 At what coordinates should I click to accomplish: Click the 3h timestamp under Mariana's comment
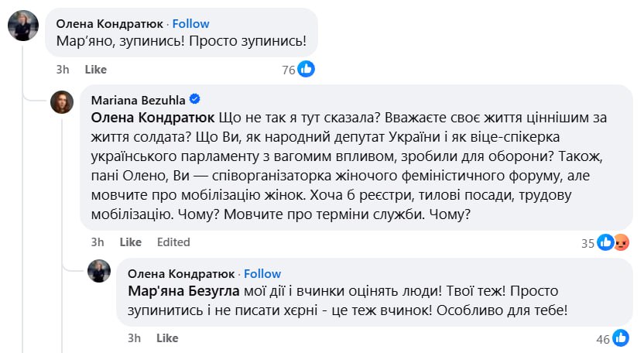tap(98, 242)
